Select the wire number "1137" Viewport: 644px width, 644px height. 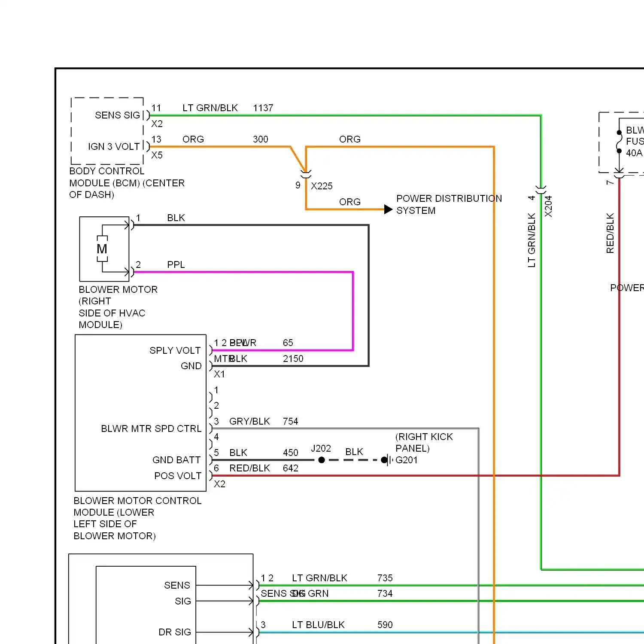[x=263, y=108]
